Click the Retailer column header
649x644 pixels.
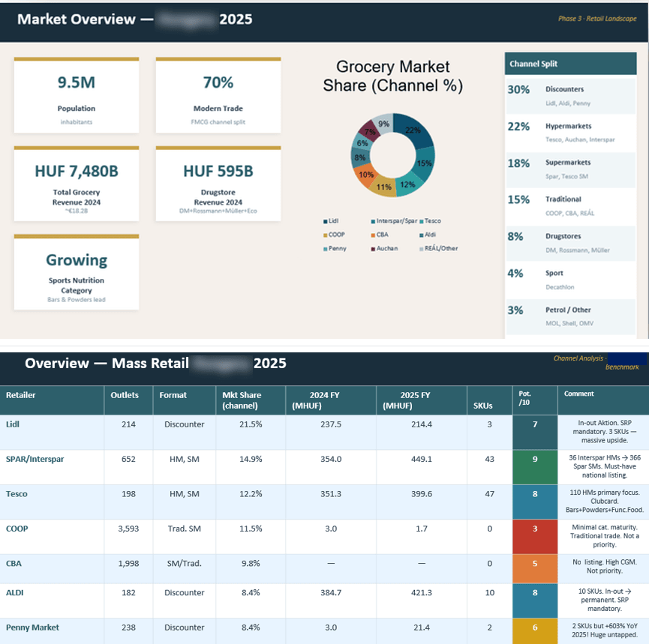[52, 400]
